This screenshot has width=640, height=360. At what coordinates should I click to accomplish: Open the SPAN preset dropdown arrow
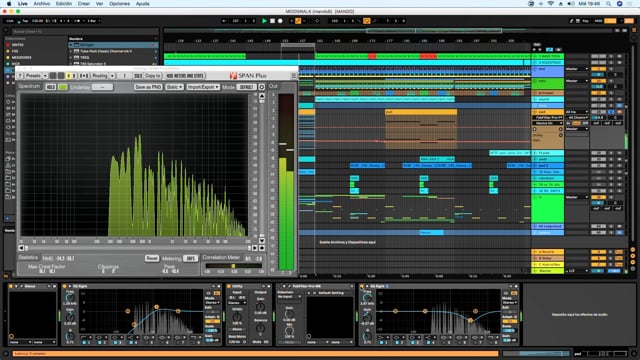click(x=45, y=76)
